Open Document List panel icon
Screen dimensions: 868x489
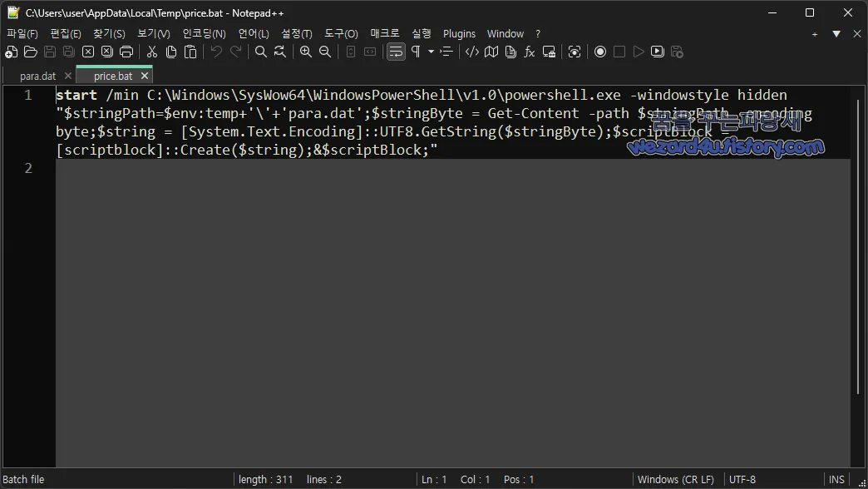[x=510, y=52]
